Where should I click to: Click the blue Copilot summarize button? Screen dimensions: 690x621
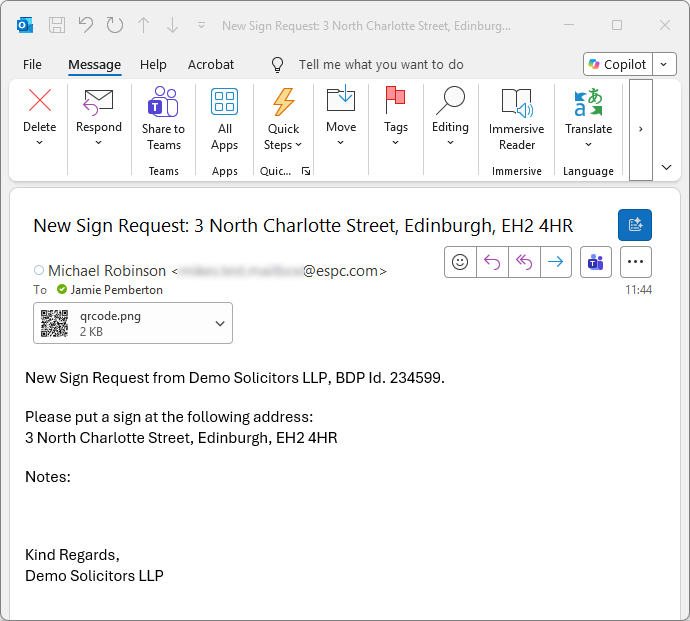coord(635,225)
